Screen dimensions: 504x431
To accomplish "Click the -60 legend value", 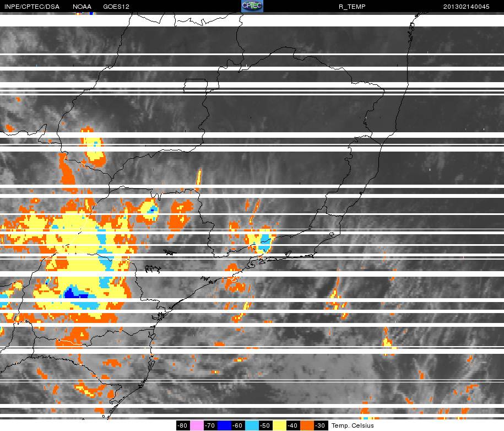I will pyautogui.click(x=238, y=425).
